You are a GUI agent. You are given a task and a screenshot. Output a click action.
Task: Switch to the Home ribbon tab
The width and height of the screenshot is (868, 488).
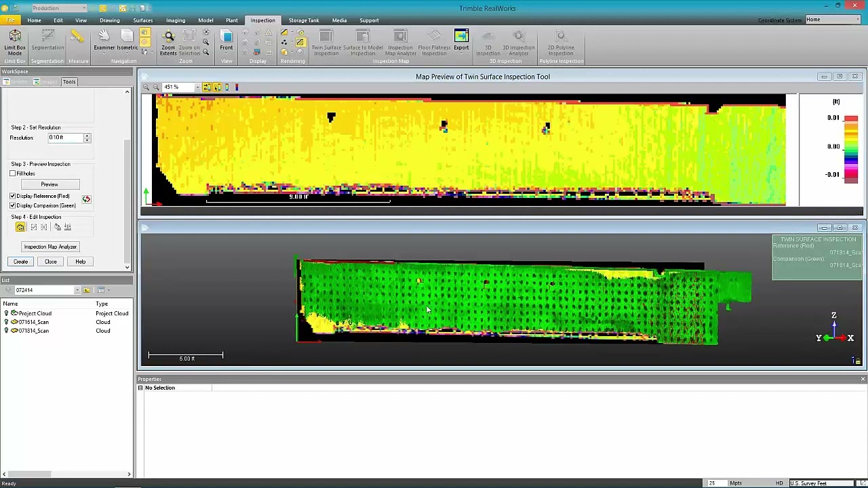(34, 20)
